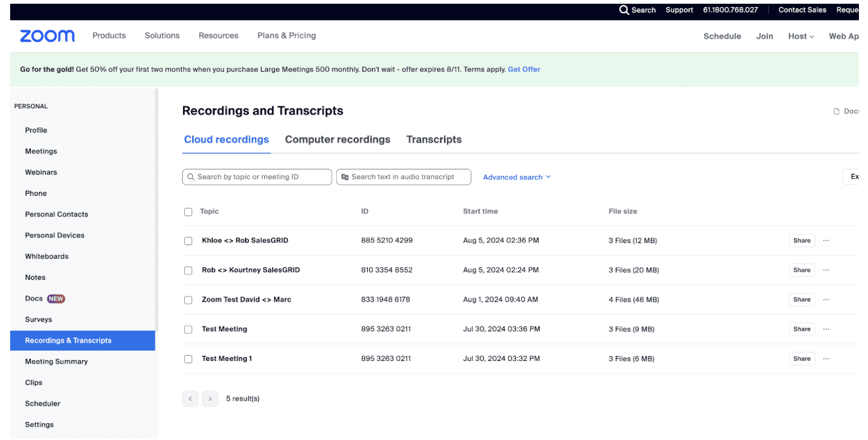This screenshot has width=868, height=440.
Task: Open Settings in the sidebar
Action: [40, 425]
